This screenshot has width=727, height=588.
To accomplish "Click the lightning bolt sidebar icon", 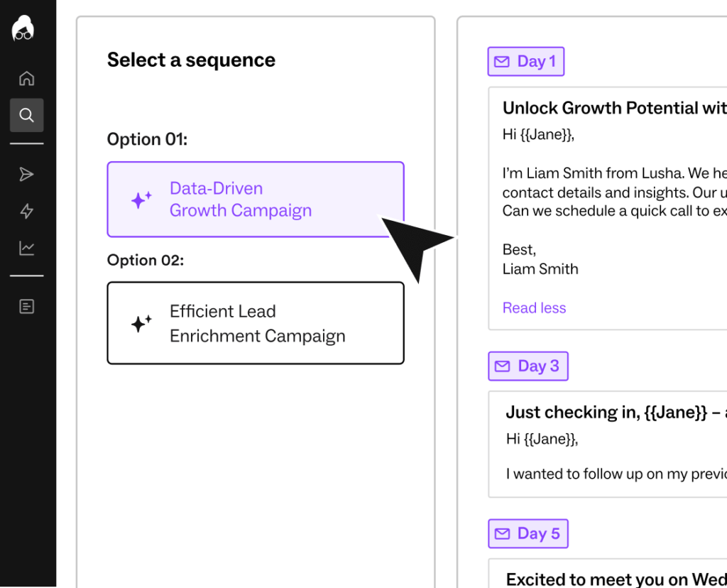I will tap(26, 211).
